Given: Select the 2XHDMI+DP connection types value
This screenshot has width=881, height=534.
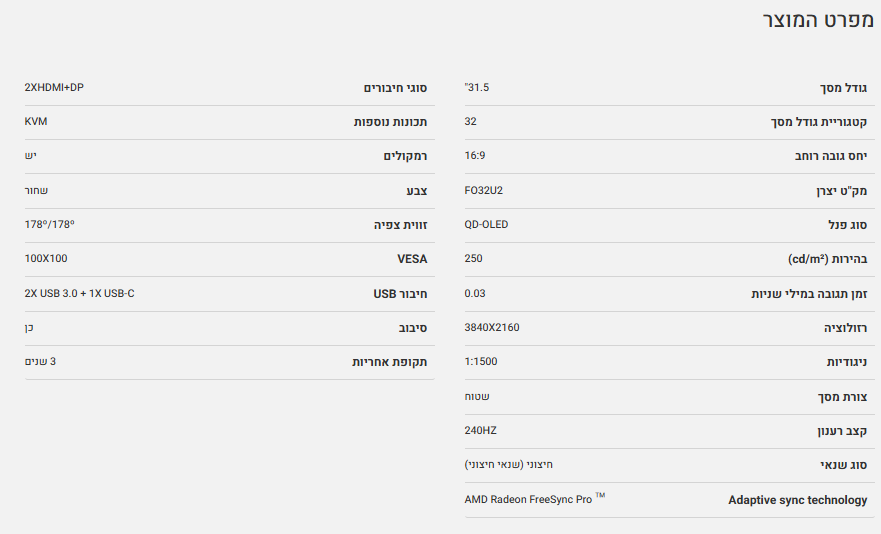Looking at the screenshot, I should 54,88.
